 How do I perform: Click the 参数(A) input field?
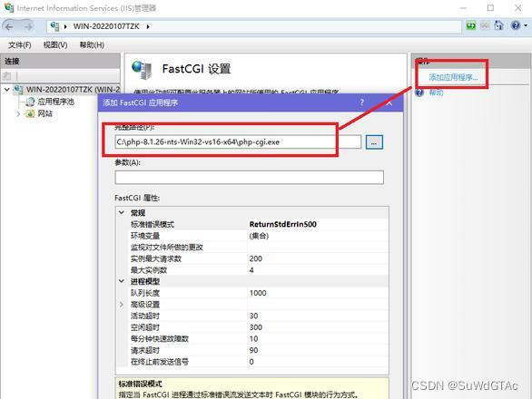pyautogui.click(x=250, y=178)
